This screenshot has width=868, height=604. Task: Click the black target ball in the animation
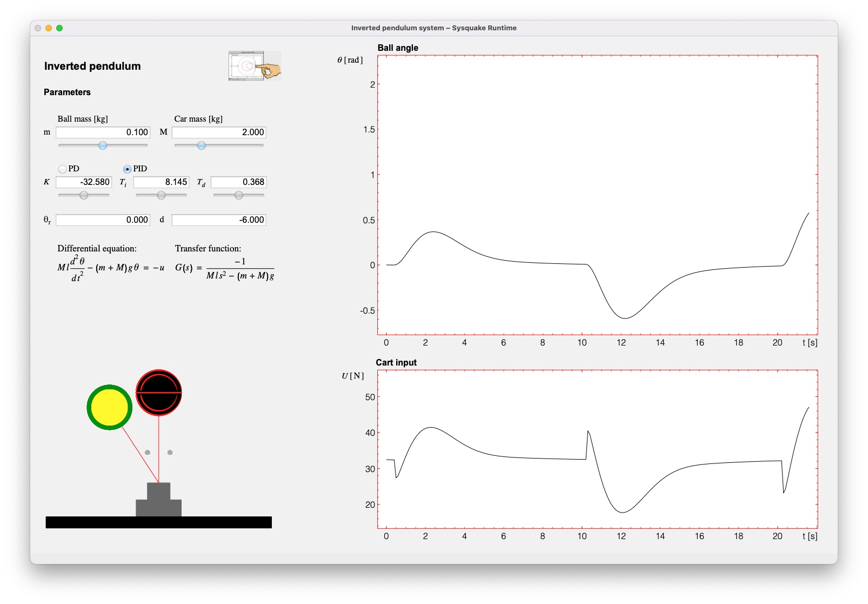pyautogui.click(x=159, y=393)
